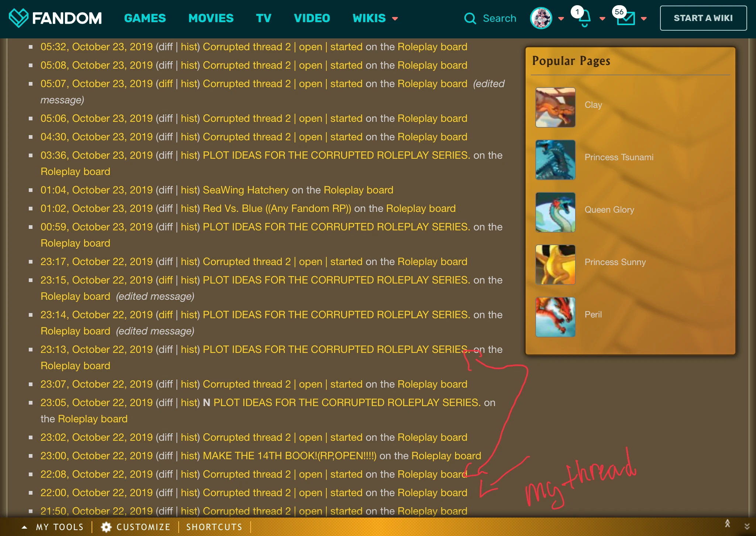Viewport: 756px width, 536px height.
Task: Click the user avatar picture
Action: 541,18
